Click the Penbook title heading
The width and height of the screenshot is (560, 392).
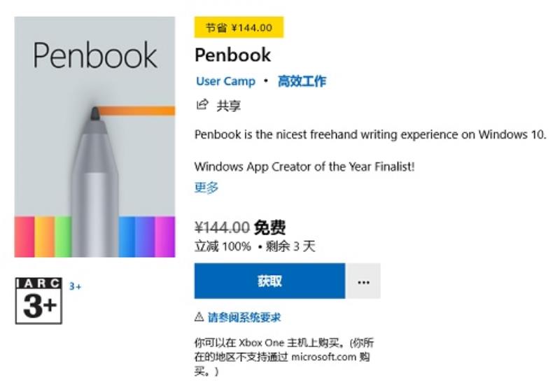(233, 55)
